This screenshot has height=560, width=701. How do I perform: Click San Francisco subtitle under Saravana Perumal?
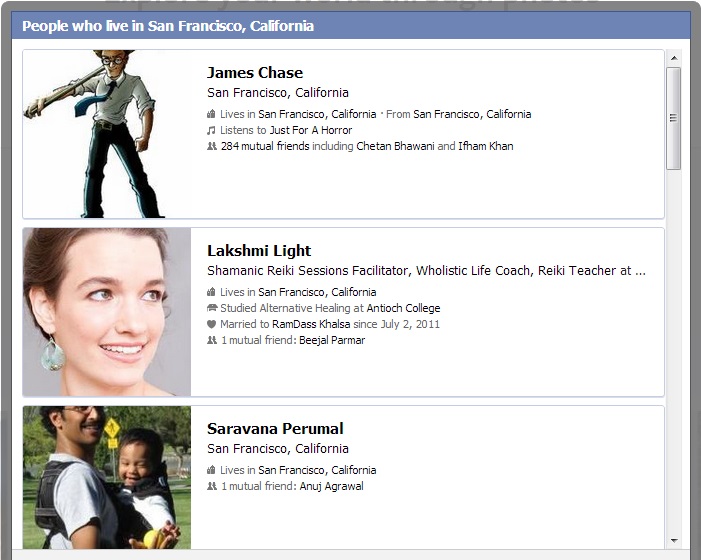tap(278, 448)
